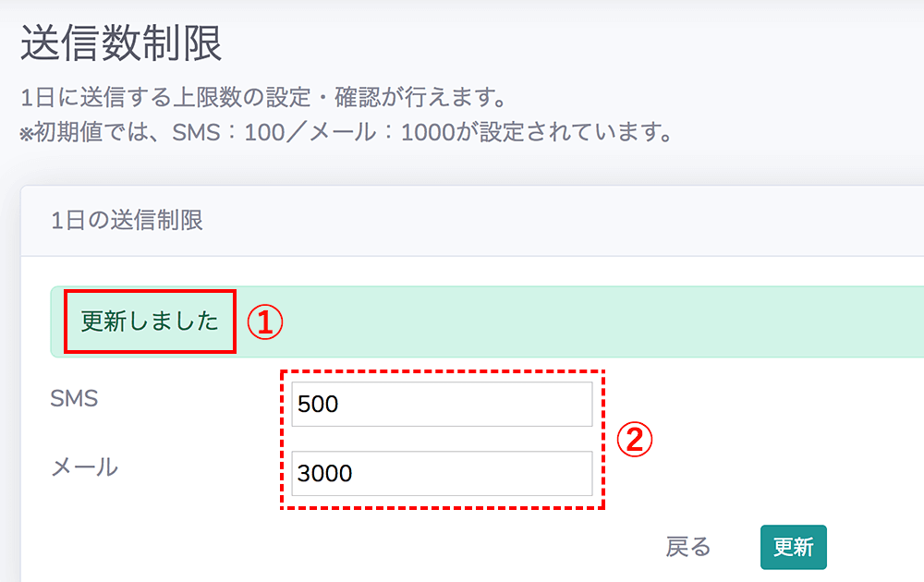Click the 戻る back link
The height and width of the screenshot is (582, 924).
coord(687,547)
